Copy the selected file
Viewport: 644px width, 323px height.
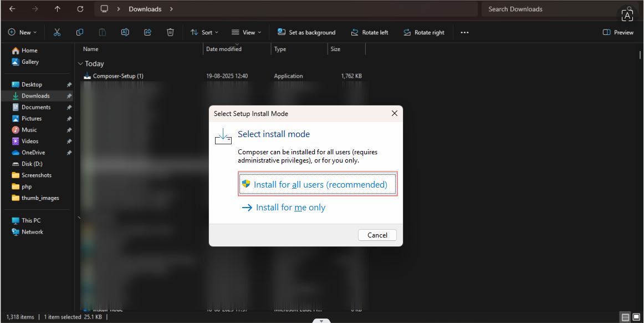(80, 33)
